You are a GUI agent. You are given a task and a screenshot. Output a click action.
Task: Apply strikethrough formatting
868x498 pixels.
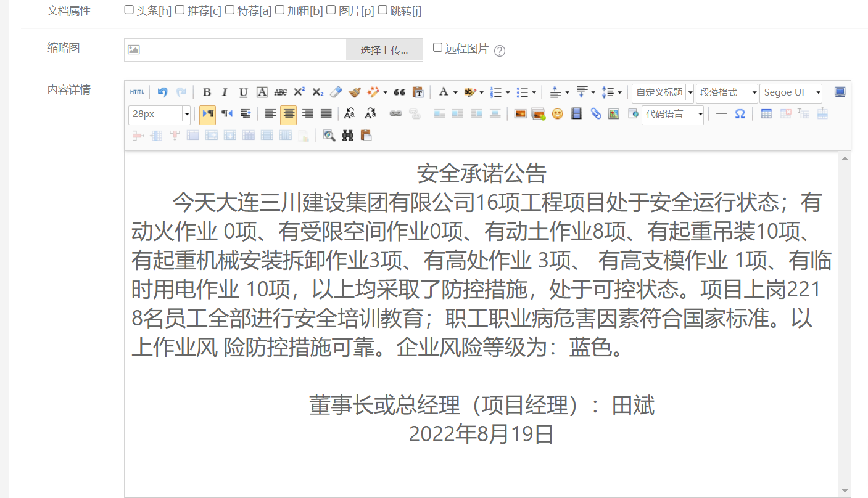coord(280,92)
